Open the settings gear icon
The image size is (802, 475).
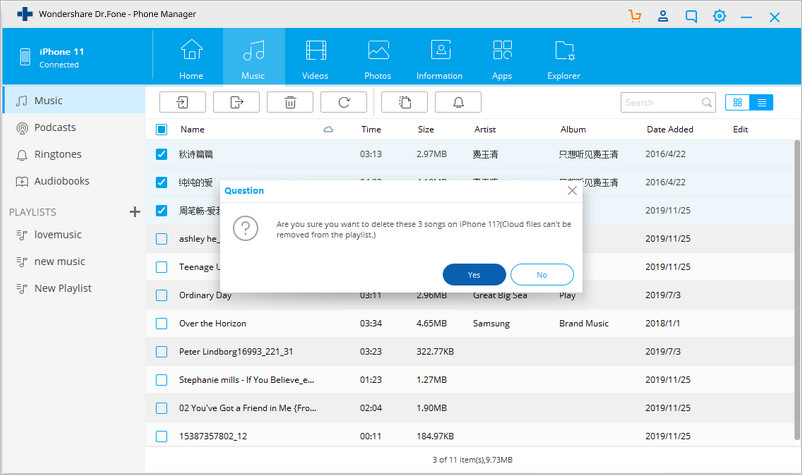[x=719, y=16]
